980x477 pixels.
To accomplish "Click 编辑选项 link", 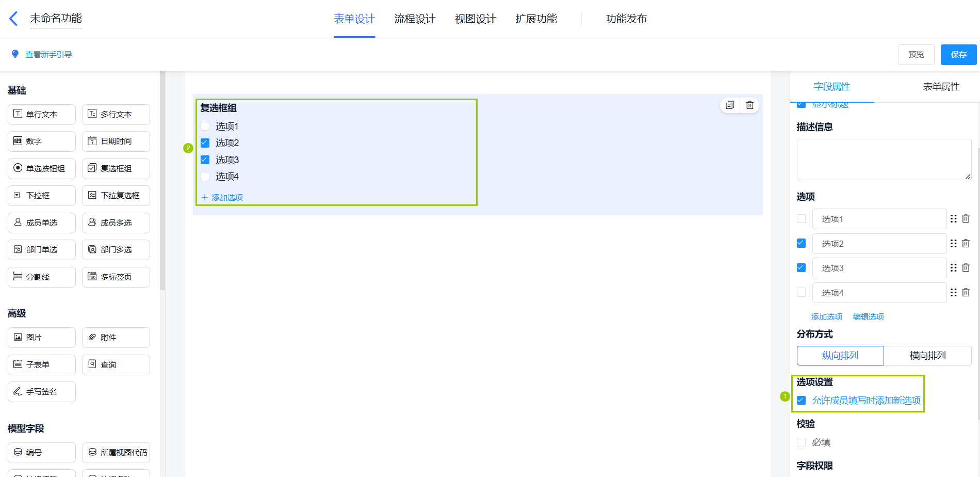I will [869, 317].
